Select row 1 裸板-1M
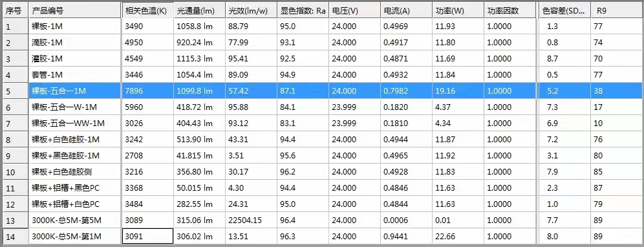The height and width of the screenshot is (247, 644). tap(321, 27)
